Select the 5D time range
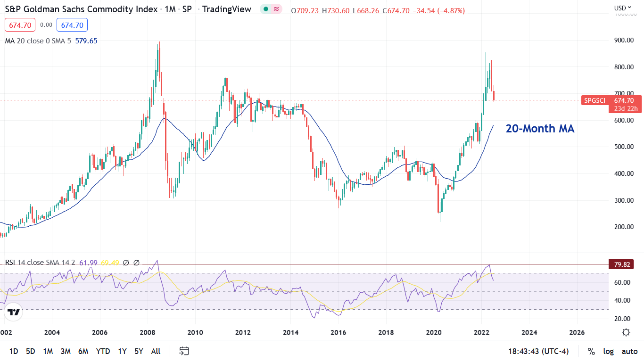Image resolution: width=644 pixels, height=362 pixels. [31, 351]
